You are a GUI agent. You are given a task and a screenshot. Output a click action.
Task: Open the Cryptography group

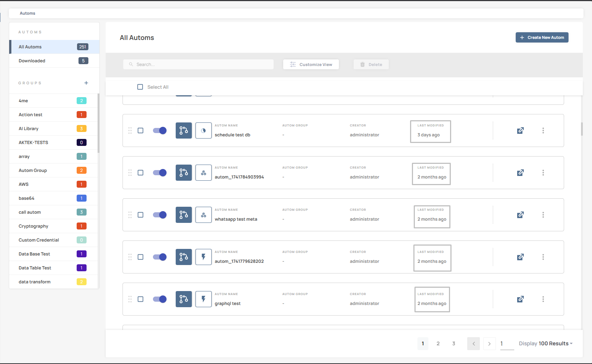(33, 226)
